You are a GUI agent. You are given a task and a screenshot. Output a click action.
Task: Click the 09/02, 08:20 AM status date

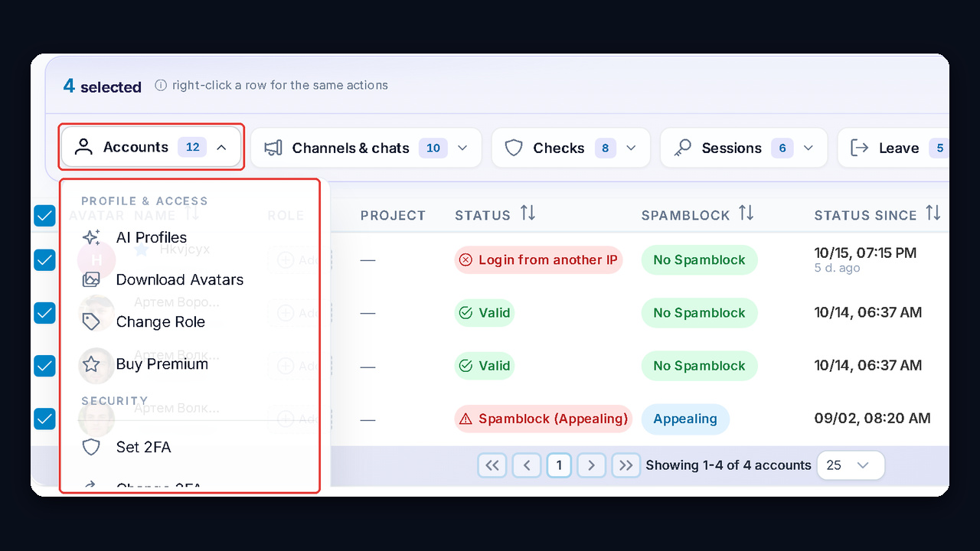point(873,419)
